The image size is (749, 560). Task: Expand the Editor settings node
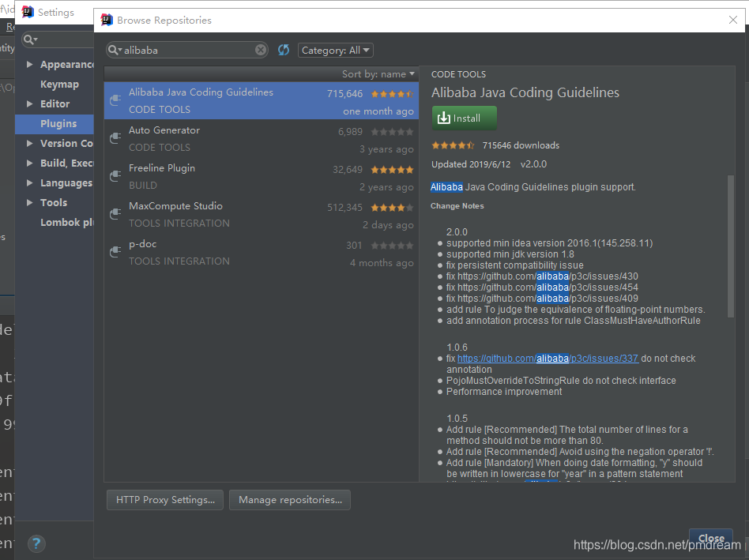(x=29, y=103)
